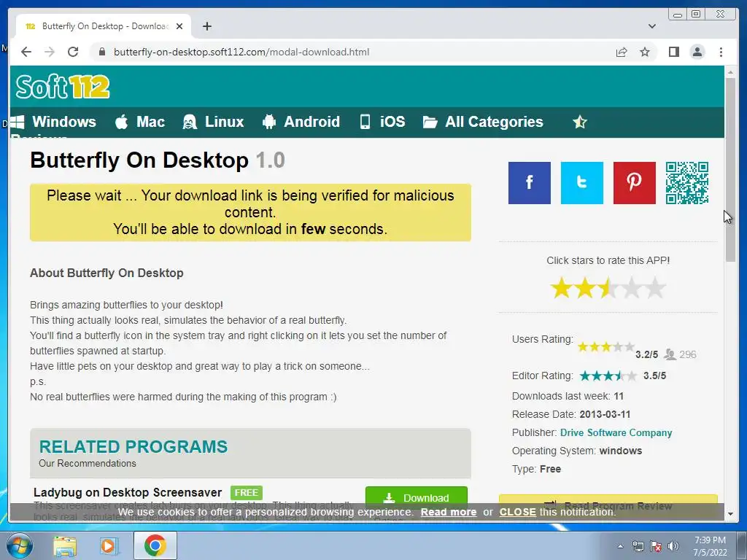Rate app four stars

click(632, 288)
